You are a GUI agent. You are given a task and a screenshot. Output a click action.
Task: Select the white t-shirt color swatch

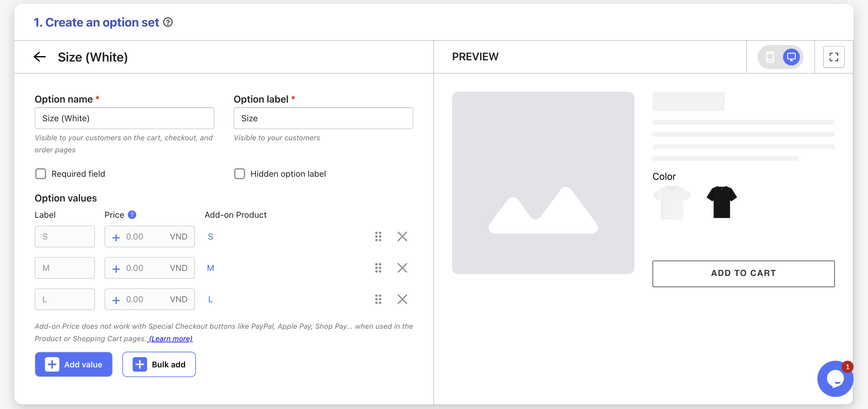[x=672, y=202]
